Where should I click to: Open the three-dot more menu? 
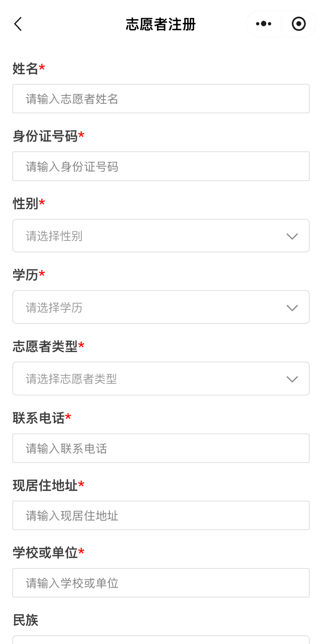(x=264, y=24)
